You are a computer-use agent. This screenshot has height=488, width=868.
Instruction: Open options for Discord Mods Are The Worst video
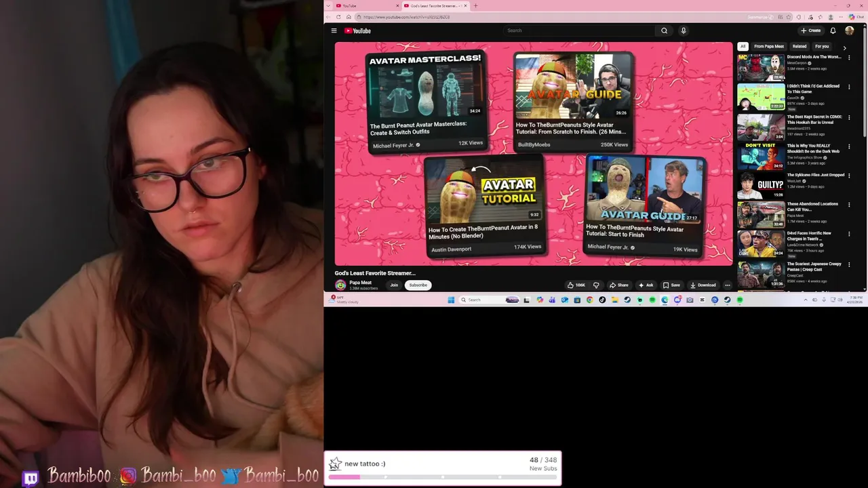(849, 58)
